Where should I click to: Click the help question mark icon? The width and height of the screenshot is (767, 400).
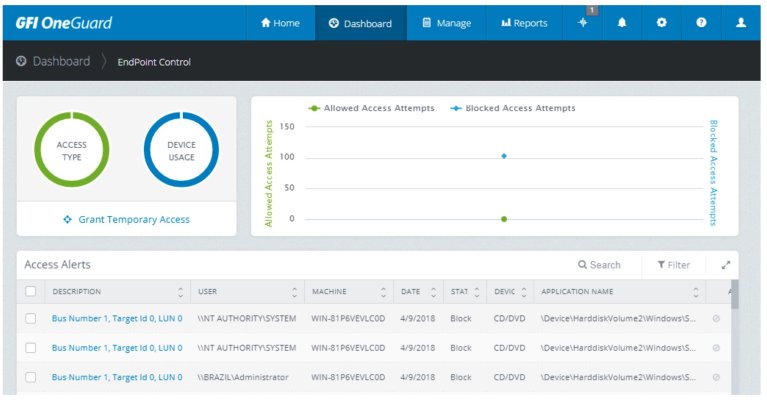701,23
